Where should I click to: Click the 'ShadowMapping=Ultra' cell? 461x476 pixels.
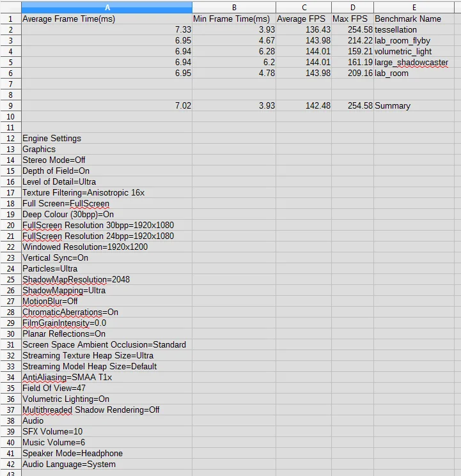click(x=107, y=291)
